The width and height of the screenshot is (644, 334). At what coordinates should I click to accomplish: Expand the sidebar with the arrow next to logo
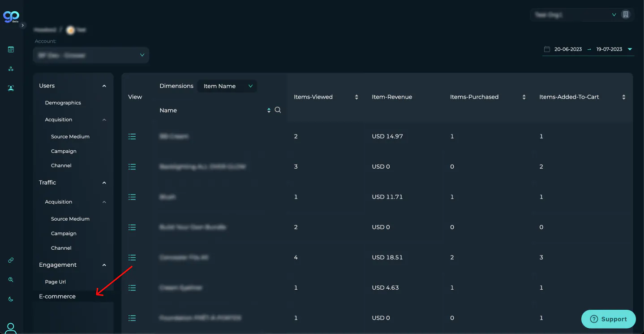[23, 26]
